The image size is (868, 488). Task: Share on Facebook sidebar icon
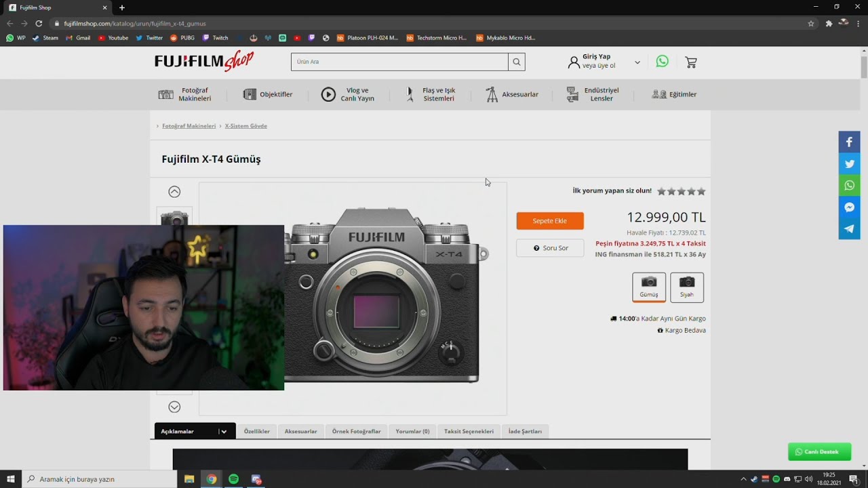849,142
